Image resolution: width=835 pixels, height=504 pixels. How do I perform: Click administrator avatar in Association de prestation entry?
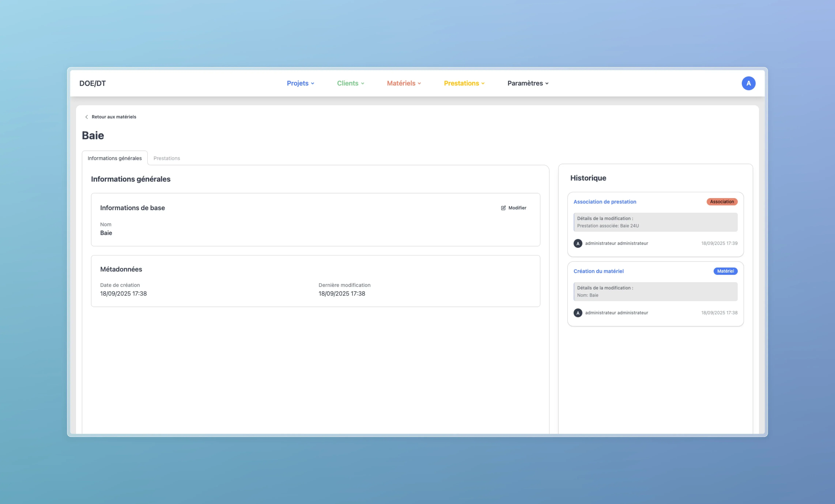pyautogui.click(x=578, y=244)
